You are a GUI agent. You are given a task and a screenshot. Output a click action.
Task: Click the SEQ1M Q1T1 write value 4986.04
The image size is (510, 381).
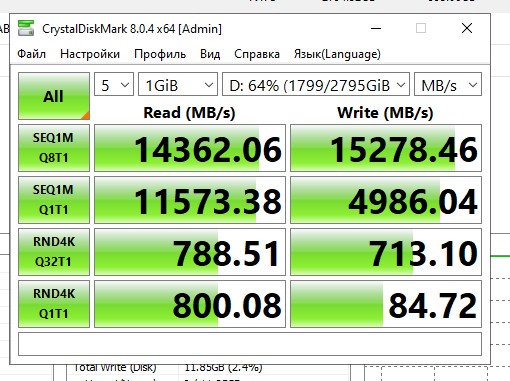tap(386, 200)
